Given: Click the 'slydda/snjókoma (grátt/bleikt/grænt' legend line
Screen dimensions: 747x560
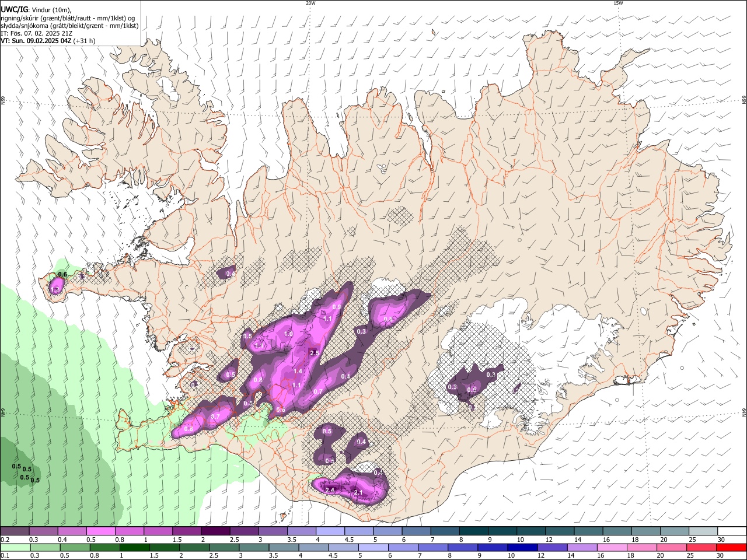Looking at the screenshot, I should click(69, 26).
